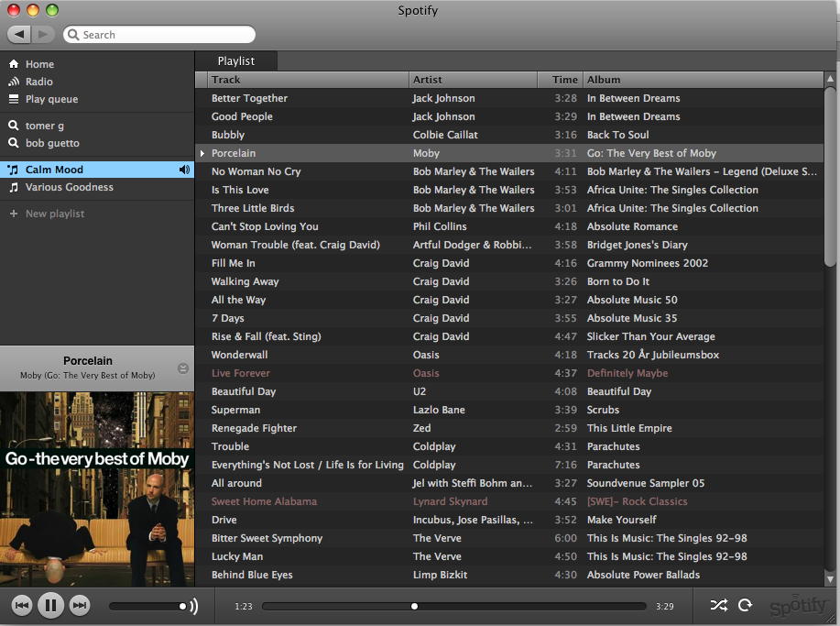
Task: Select the track 'Woman Trouble (feat. Craig David)'
Action: pos(296,245)
